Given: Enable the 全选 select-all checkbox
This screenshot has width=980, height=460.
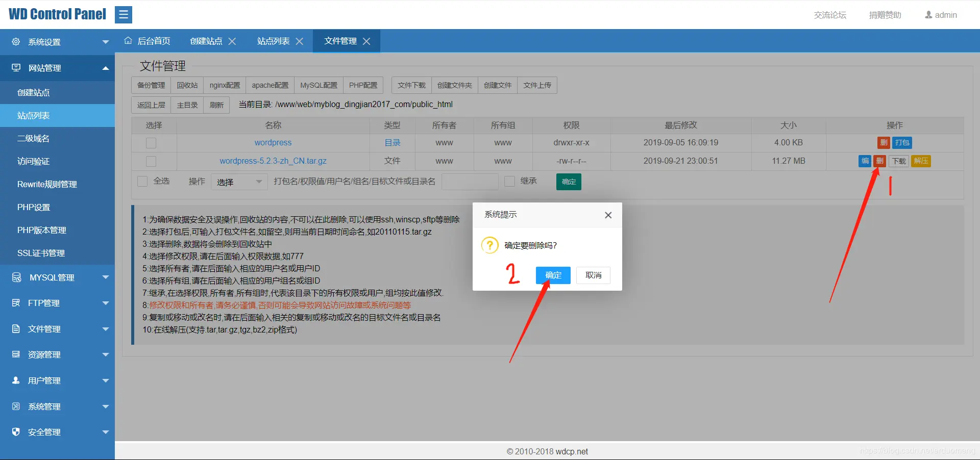Looking at the screenshot, I should pyautogui.click(x=142, y=181).
